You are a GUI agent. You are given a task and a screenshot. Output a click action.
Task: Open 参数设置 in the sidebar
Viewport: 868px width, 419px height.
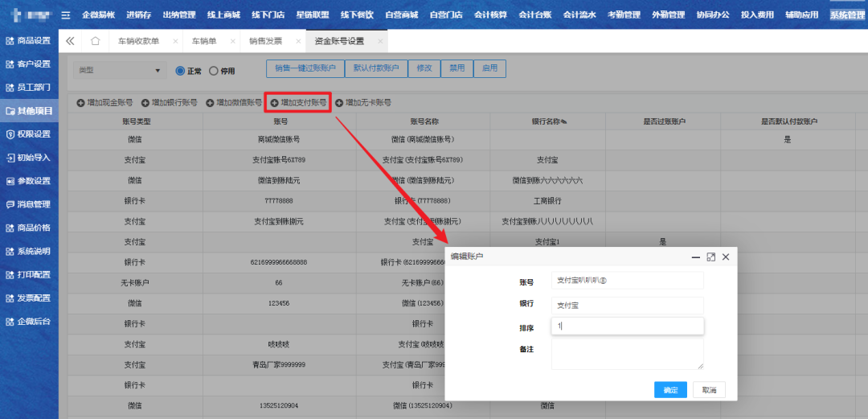coord(29,181)
